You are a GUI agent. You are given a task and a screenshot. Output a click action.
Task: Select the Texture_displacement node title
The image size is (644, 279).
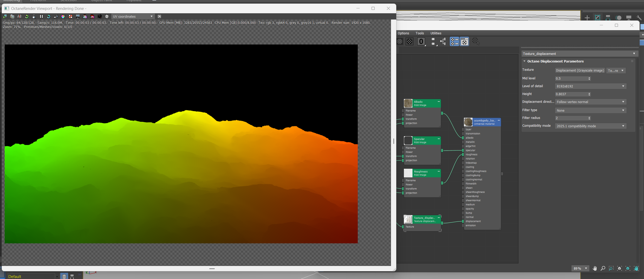425,219
